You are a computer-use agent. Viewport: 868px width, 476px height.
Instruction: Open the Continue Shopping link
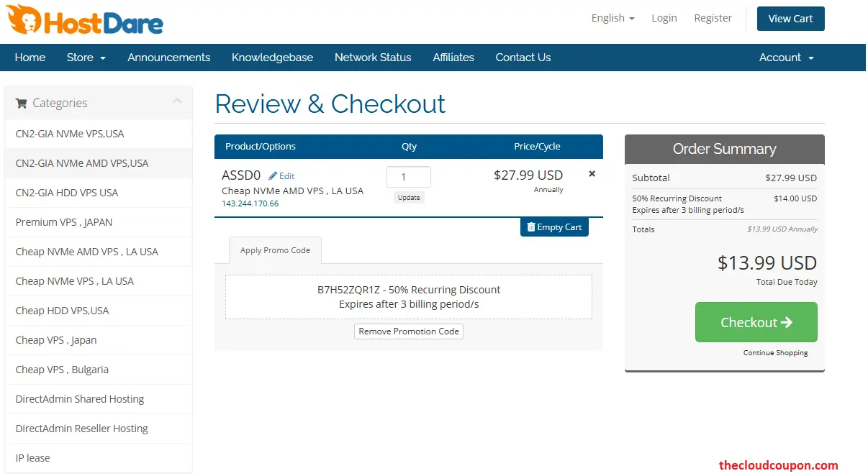pos(775,352)
